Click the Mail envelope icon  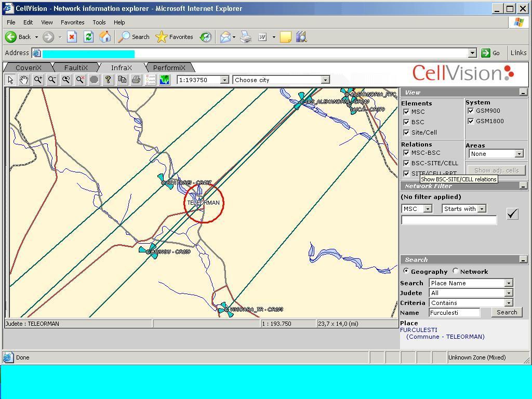(x=225, y=37)
